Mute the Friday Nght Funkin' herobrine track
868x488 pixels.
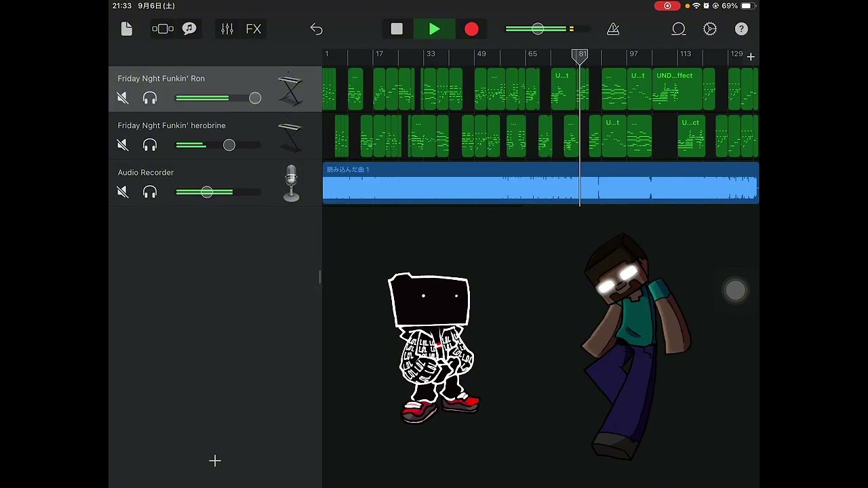click(x=123, y=145)
